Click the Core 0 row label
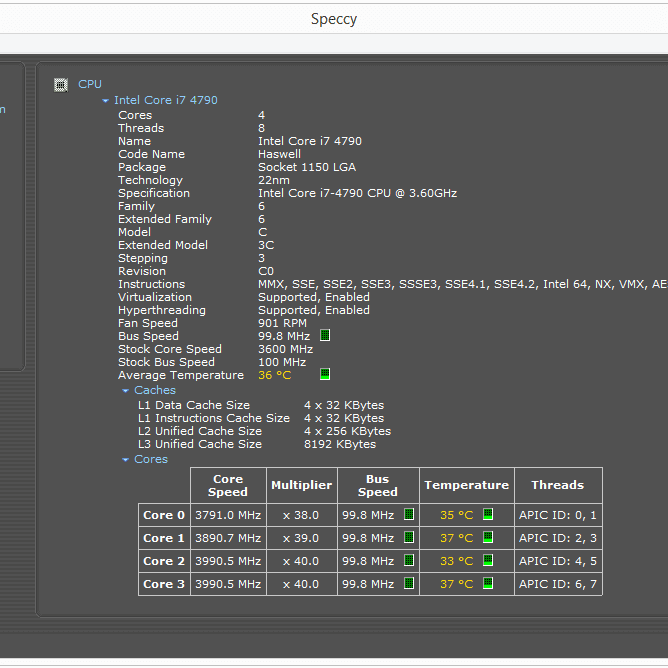668x668 pixels. pyautogui.click(x=164, y=515)
